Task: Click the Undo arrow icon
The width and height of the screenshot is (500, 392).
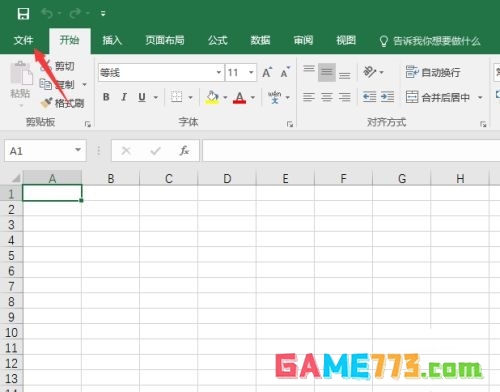Action: 47,14
